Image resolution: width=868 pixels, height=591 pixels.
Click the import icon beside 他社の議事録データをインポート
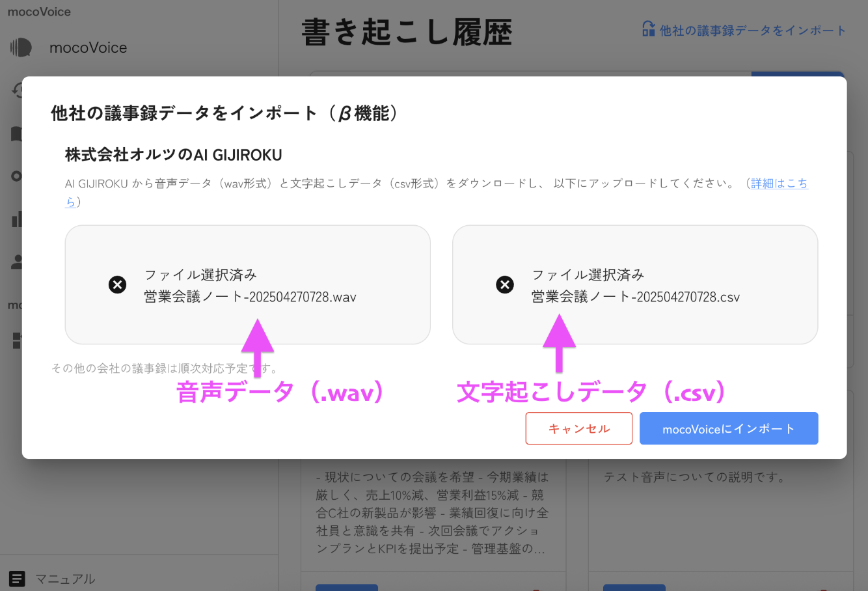coord(649,29)
